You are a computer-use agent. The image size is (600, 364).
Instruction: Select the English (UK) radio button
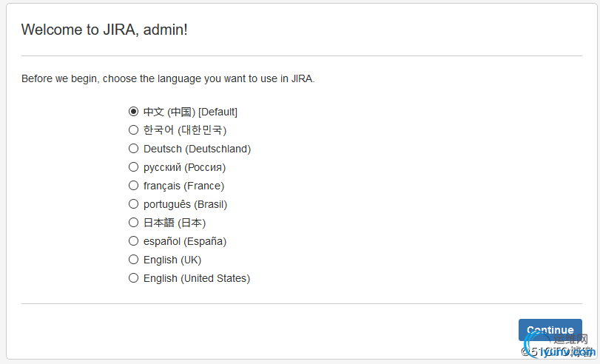(133, 260)
